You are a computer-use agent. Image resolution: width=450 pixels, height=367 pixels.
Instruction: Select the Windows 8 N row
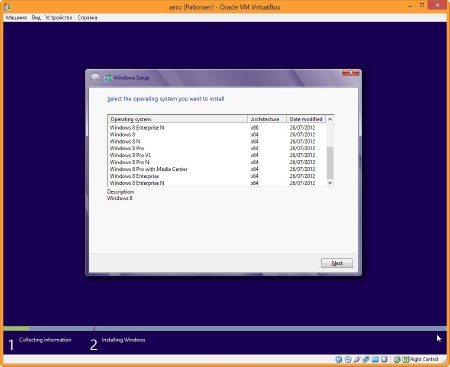[x=217, y=142]
